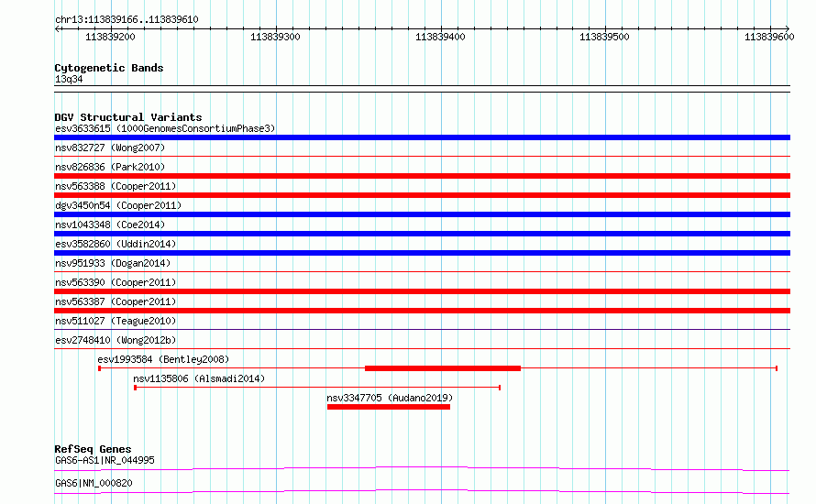This screenshot has width=816, height=504.
Task: Click ruler position 113839300
Action: pyautogui.click(x=275, y=37)
